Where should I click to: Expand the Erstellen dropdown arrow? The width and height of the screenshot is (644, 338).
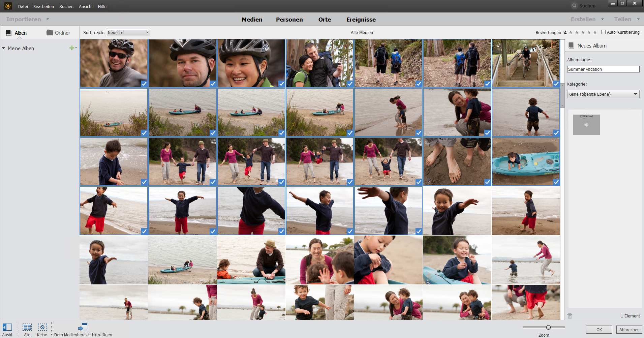pos(603,19)
